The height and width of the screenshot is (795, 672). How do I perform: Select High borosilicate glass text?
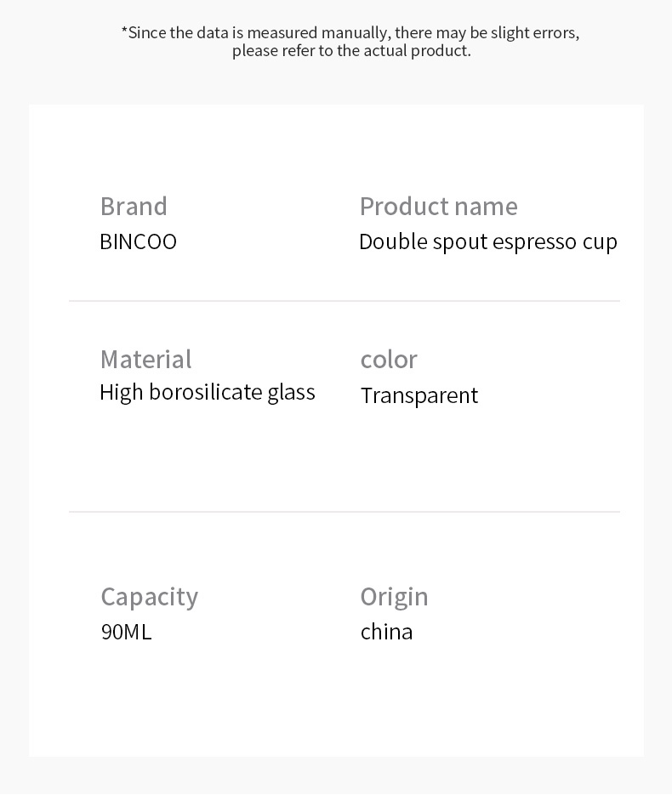208,393
